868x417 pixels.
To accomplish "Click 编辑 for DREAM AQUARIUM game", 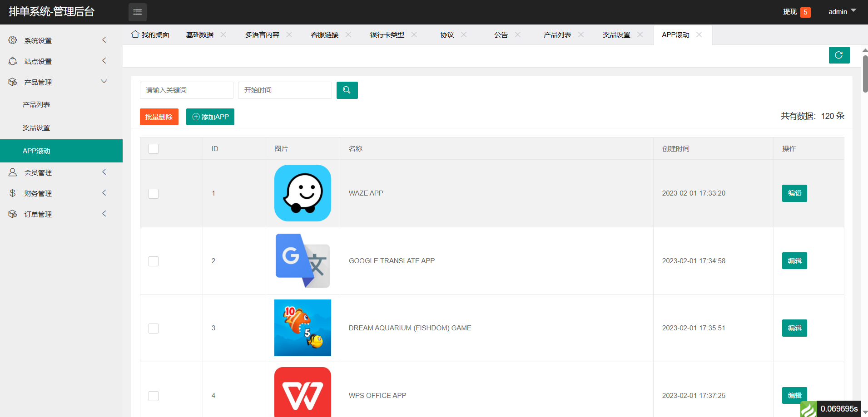I will point(794,328).
